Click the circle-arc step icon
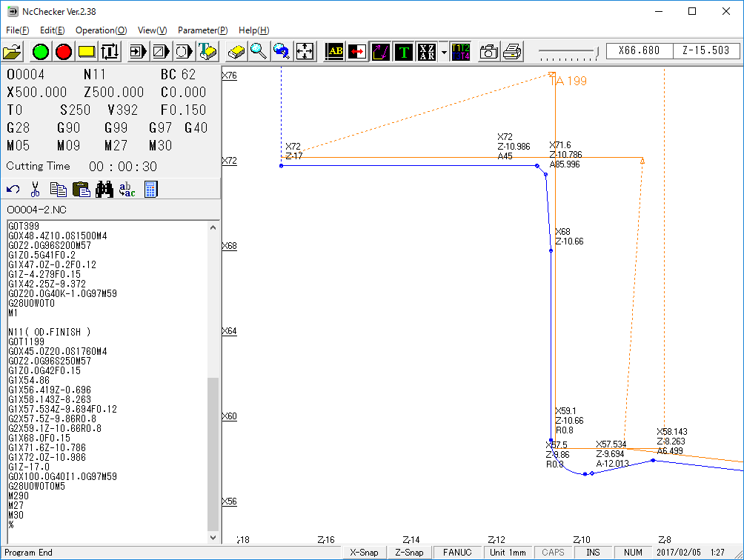 pyautogui.click(x=184, y=51)
